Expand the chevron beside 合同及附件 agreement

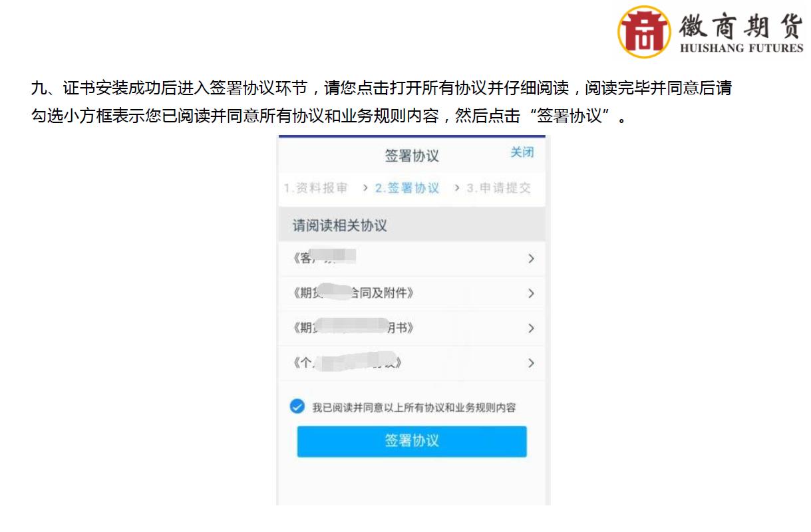[531, 293]
